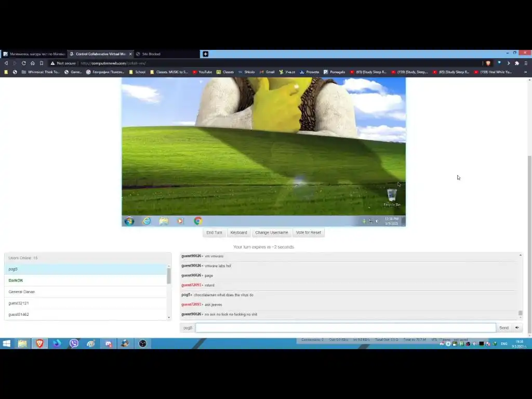Image resolution: width=532 pixels, height=399 pixels.
Task: Click the Change Username button
Action: tap(271, 232)
